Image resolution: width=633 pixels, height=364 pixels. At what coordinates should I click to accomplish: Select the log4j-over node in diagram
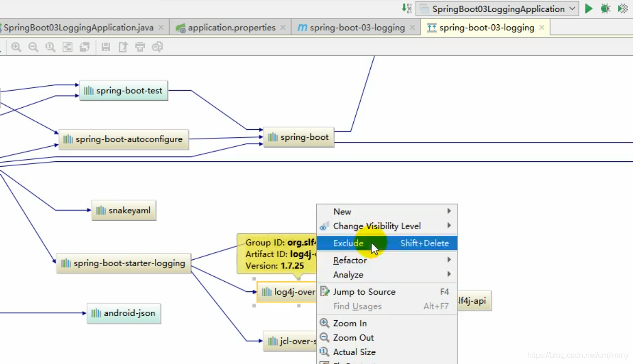(x=287, y=292)
